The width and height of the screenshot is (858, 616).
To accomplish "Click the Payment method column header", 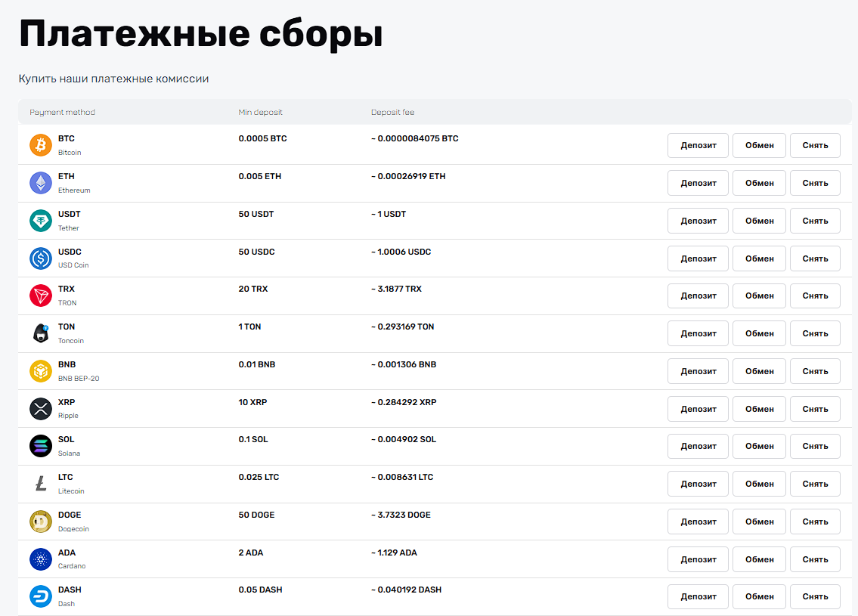I will [x=63, y=112].
